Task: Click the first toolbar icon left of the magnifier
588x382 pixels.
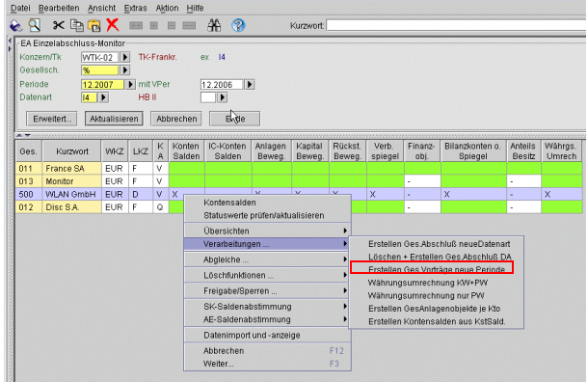Action: click(x=15, y=25)
